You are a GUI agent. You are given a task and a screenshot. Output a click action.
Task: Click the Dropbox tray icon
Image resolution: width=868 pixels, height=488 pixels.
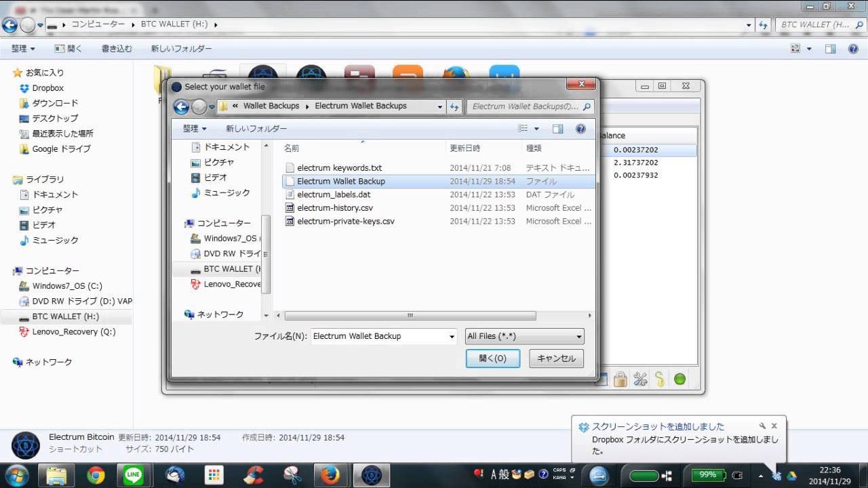pyautogui.click(x=776, y=475)
